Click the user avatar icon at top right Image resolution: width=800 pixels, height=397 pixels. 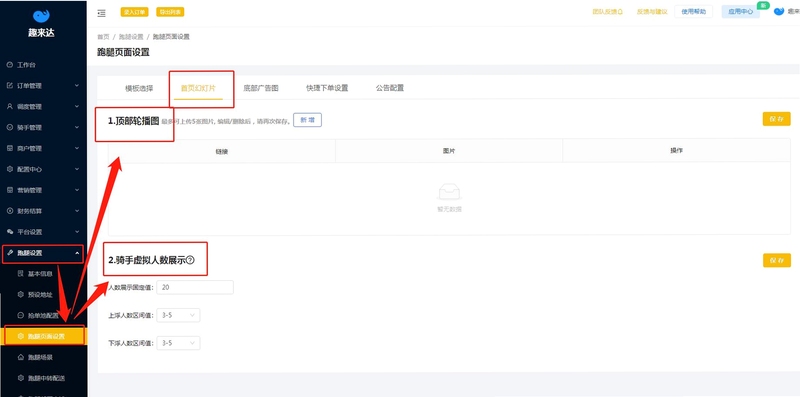tap(779, 11)
